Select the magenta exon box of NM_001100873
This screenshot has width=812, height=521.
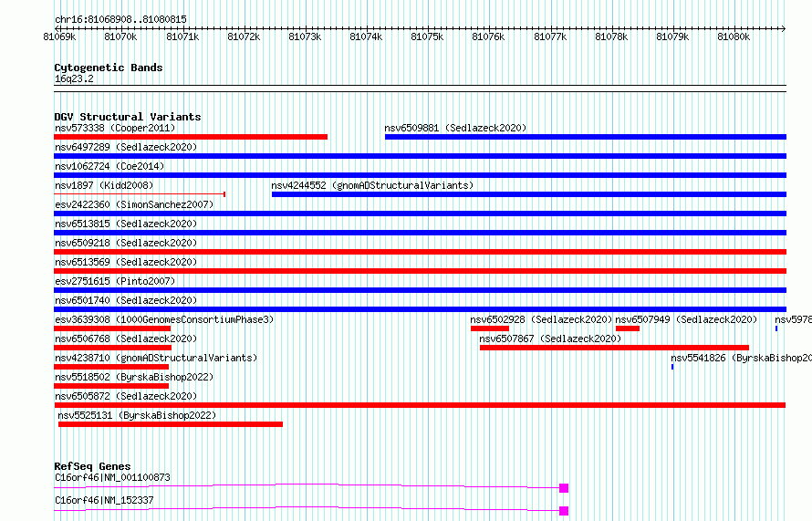pos(564,488)
